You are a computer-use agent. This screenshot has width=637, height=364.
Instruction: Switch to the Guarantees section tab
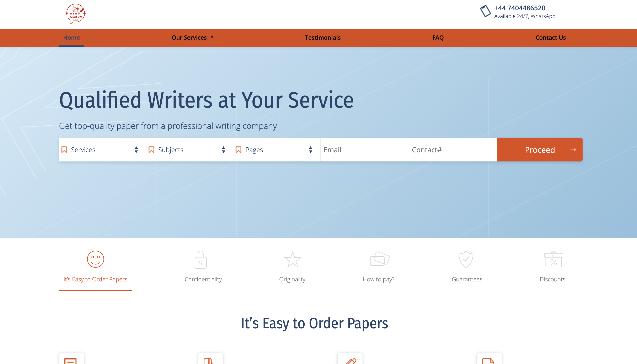467,279
